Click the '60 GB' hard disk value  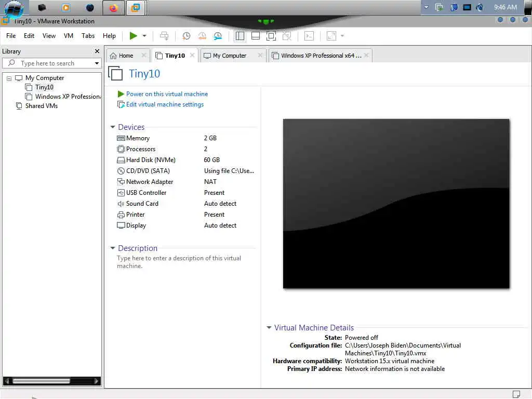pyautogui.click(x=212, y=160)
